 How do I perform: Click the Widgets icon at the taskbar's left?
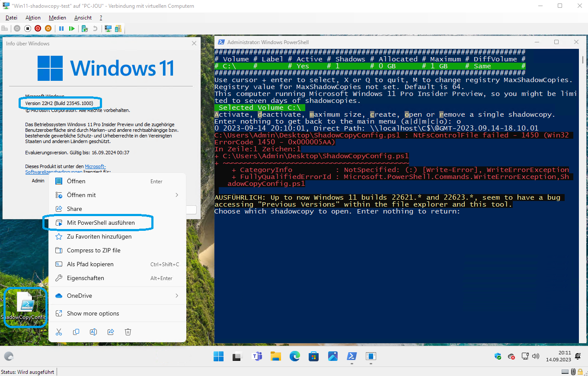coord(9,357)
